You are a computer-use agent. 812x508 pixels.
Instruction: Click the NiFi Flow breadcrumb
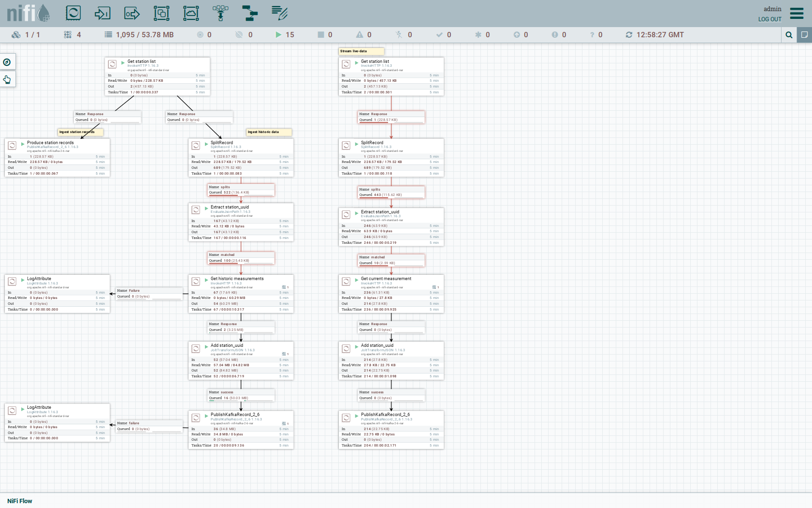[x=20, y=501]
